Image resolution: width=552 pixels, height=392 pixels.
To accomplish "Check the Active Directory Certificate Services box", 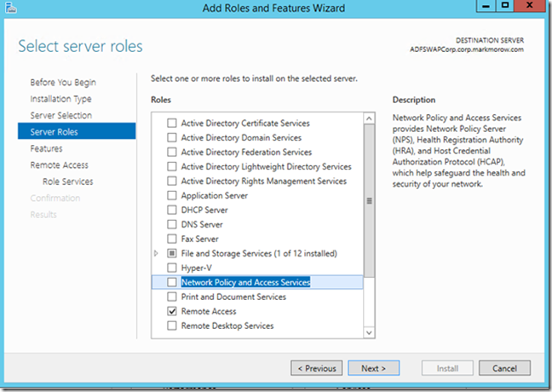I will [x=172, y=123].
